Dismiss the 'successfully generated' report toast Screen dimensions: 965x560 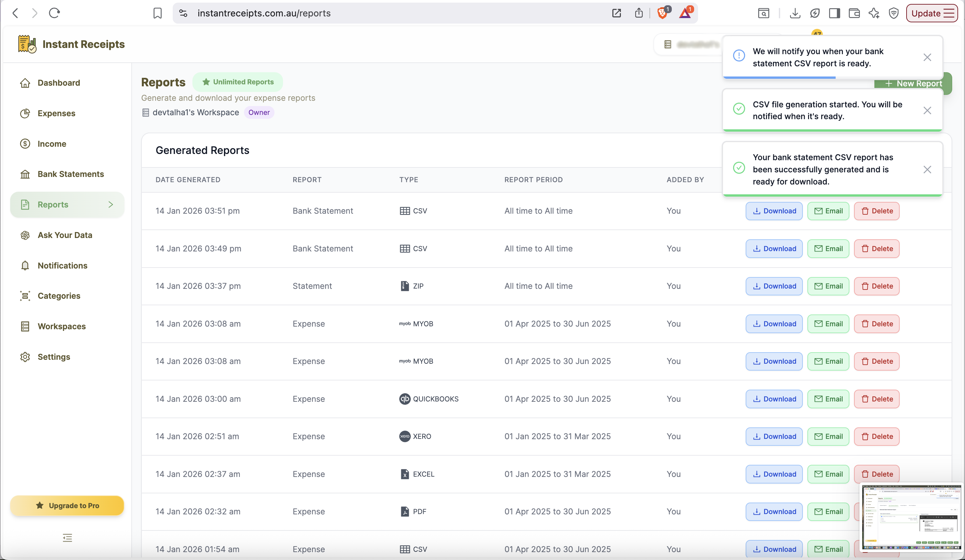pyautogui.click(x=927, y=170)
